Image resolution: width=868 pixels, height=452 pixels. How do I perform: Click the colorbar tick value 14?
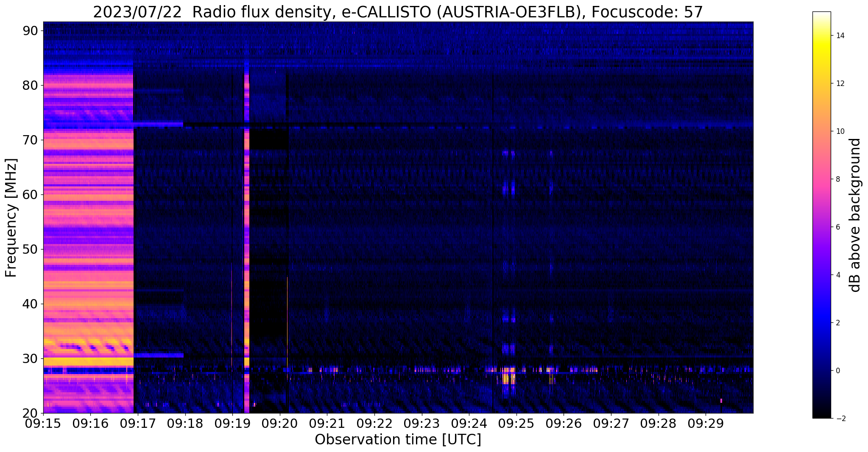coord(840,36)
